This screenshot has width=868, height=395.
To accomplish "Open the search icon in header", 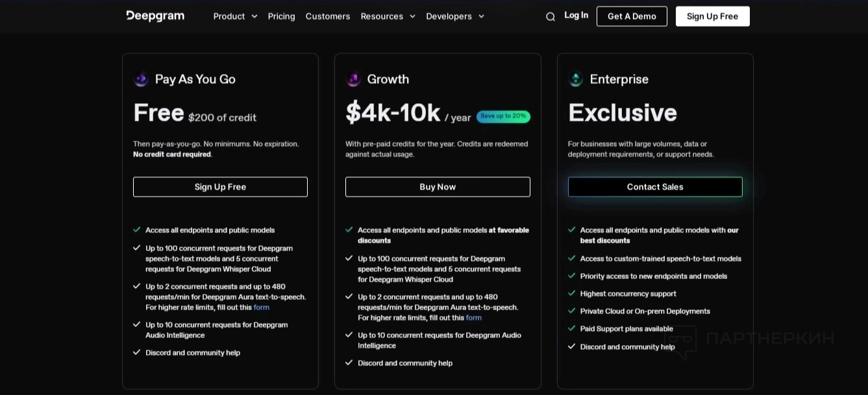I will [551, 17].
